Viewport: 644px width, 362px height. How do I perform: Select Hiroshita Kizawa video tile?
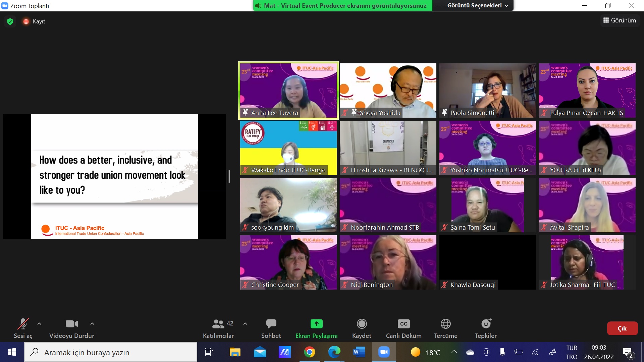click(x=388, y=148)
